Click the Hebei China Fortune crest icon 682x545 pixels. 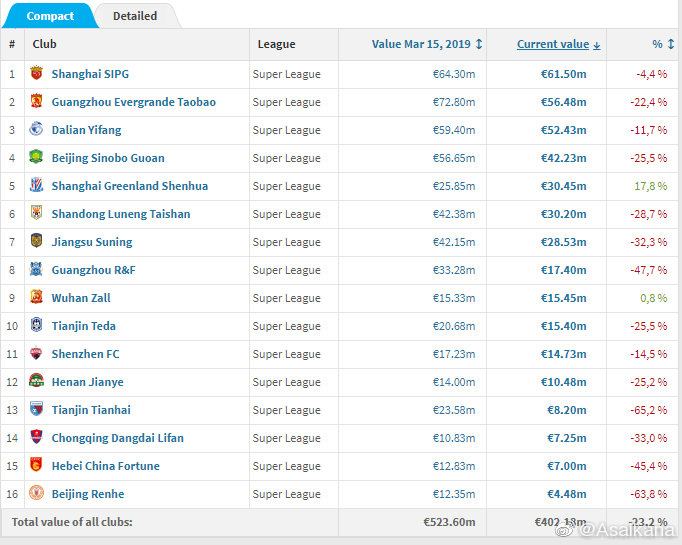click(37, 466)
